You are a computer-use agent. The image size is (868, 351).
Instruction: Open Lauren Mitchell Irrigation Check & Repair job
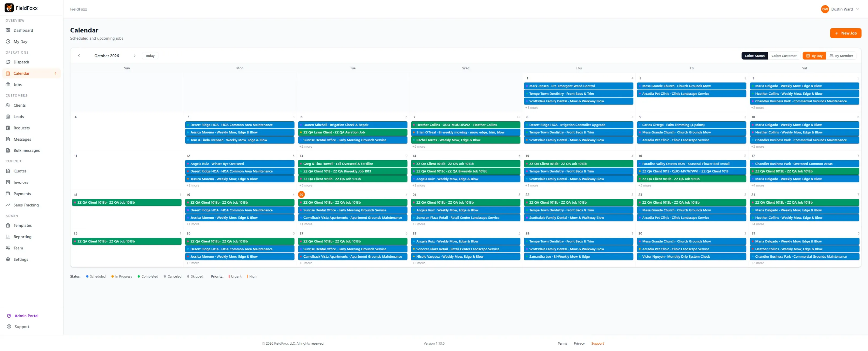coord(353,125)
